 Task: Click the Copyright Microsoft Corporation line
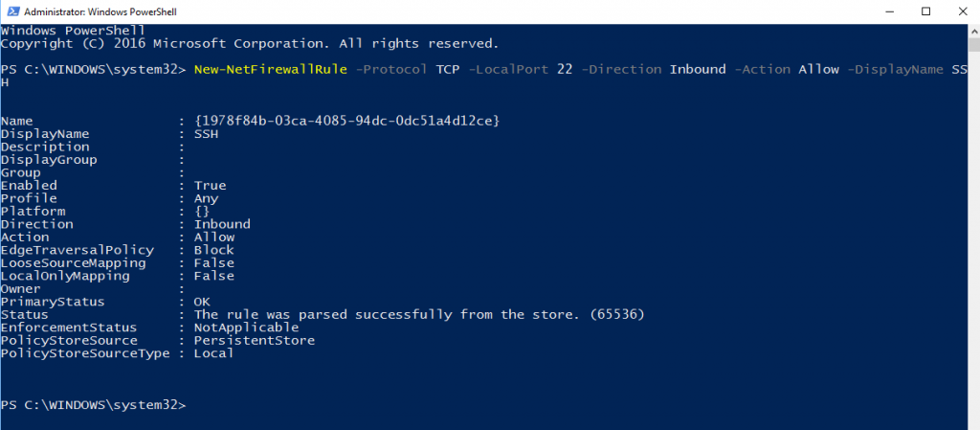pos(250,44)
